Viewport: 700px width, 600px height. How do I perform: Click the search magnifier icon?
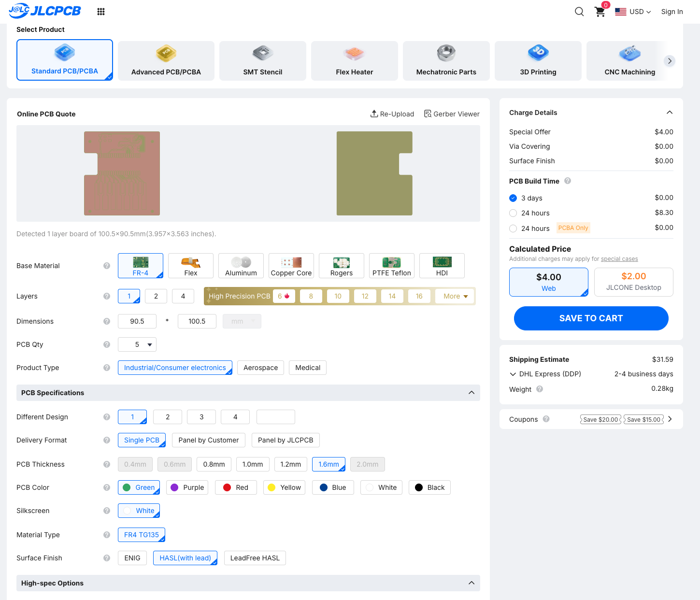(x=579, y=12)
